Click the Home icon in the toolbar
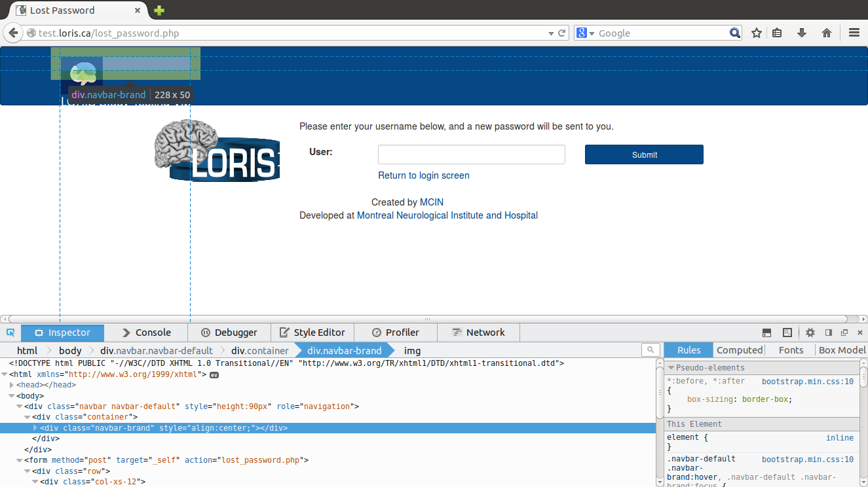Viewport: 868px width, 487px height. coord(827,32)
